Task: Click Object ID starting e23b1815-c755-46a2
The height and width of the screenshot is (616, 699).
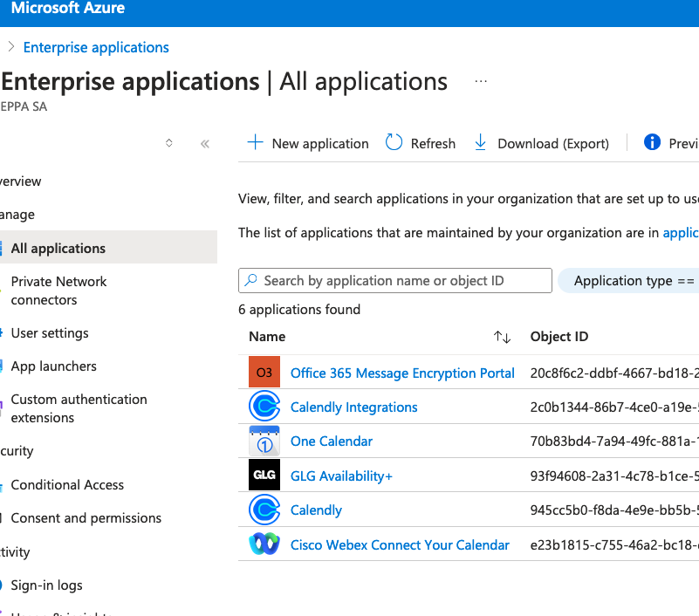Action: pos(614,545)
